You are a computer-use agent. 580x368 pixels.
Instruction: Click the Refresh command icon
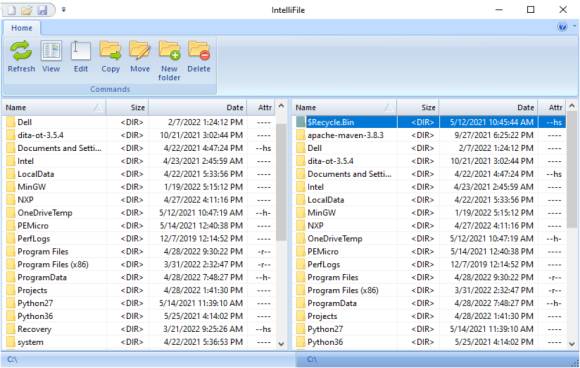[x=21, y=51]
